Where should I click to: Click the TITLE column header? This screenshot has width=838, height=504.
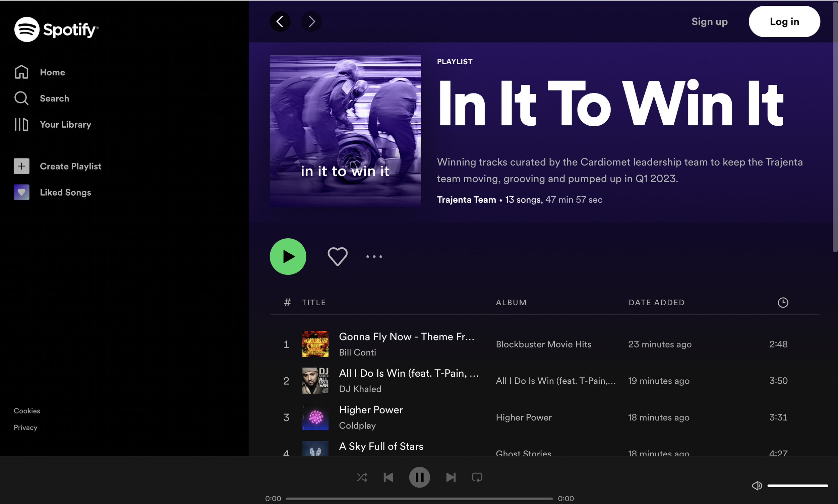(x=313, y=303)
